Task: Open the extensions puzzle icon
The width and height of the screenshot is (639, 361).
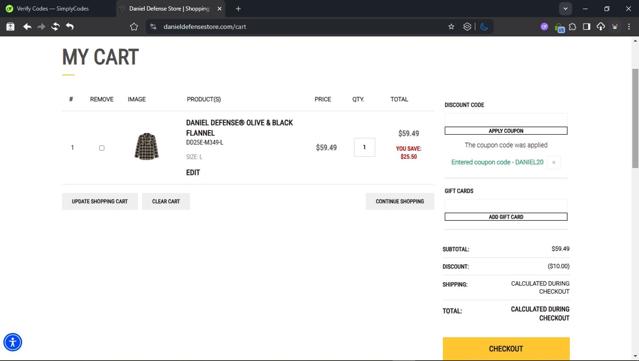Action: [x=573, y=27]
